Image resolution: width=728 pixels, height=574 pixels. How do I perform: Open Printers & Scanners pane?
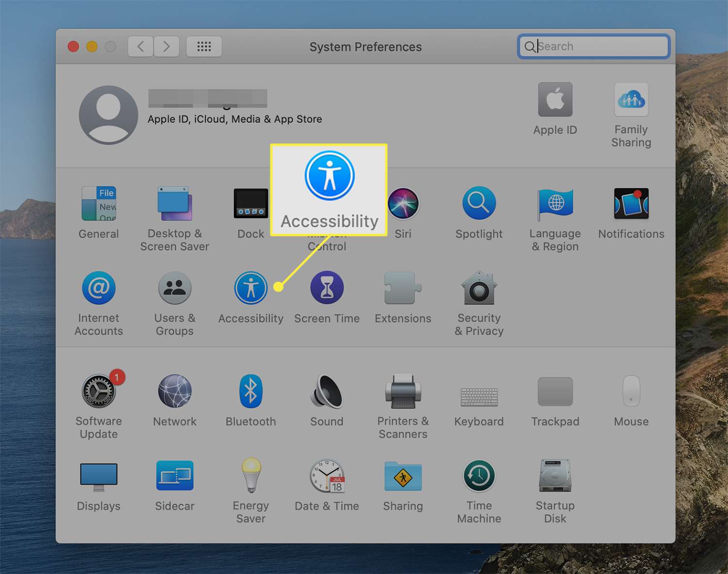(x=403, y=392)
